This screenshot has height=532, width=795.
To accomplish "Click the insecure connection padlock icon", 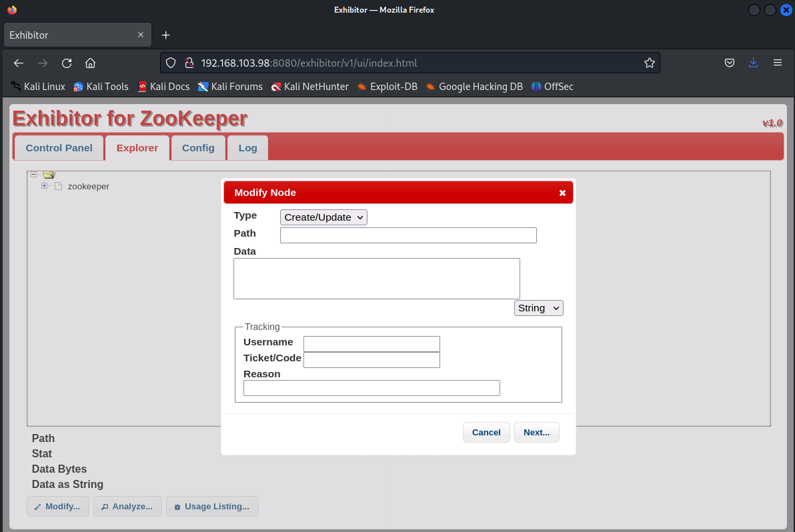I will [189, 63].
